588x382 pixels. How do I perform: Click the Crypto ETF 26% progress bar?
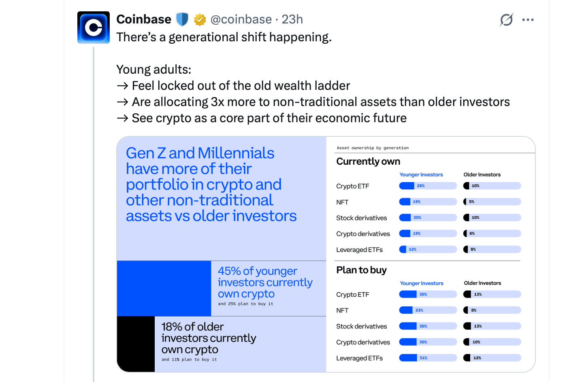pos(428,185)
